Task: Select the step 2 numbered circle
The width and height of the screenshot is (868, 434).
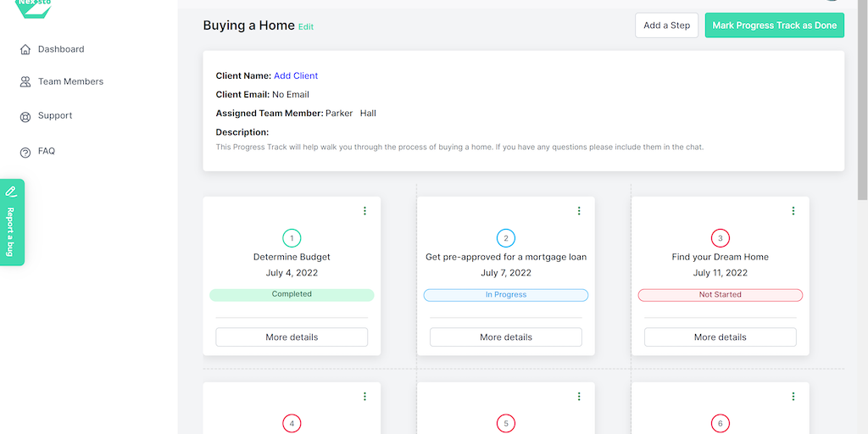Action: pos(506,238)
